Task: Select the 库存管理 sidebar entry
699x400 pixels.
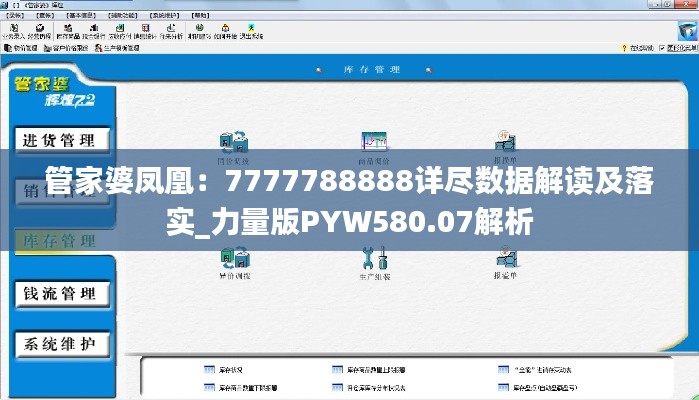Action: (56, 241)
